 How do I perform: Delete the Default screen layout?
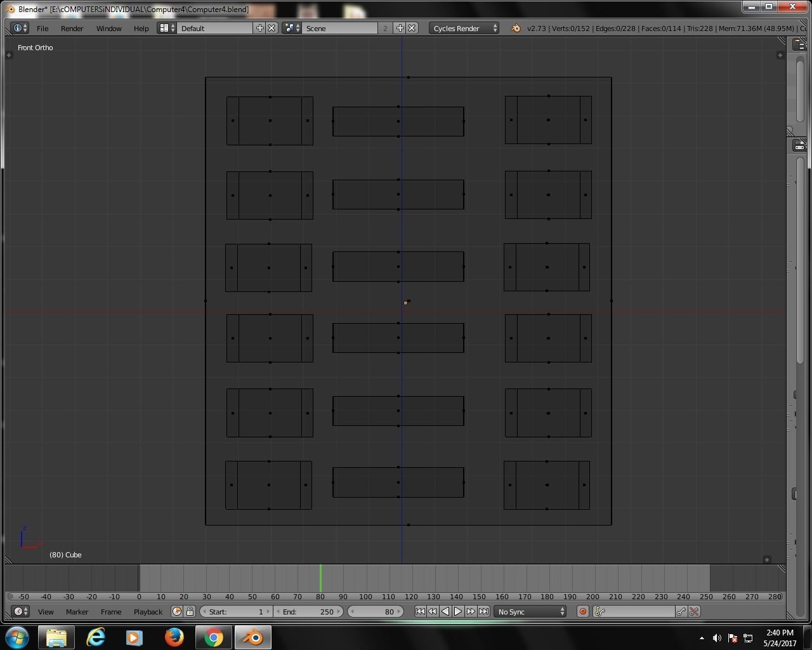272,28
